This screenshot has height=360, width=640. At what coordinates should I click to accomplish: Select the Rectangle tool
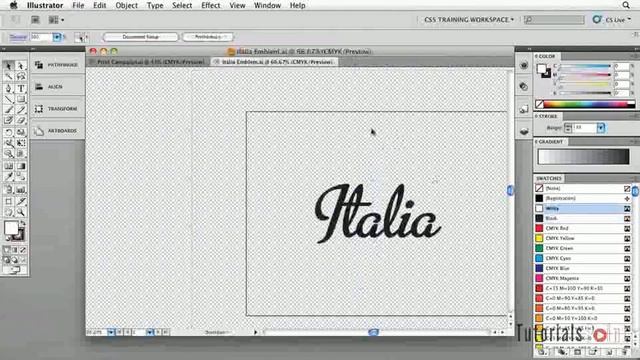point(21,98)
